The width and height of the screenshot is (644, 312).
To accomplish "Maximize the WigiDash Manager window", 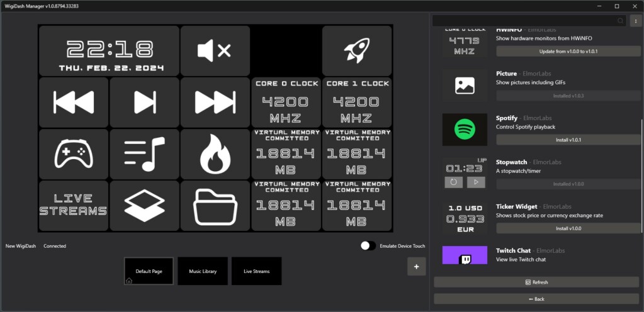I will pos(616,6).
